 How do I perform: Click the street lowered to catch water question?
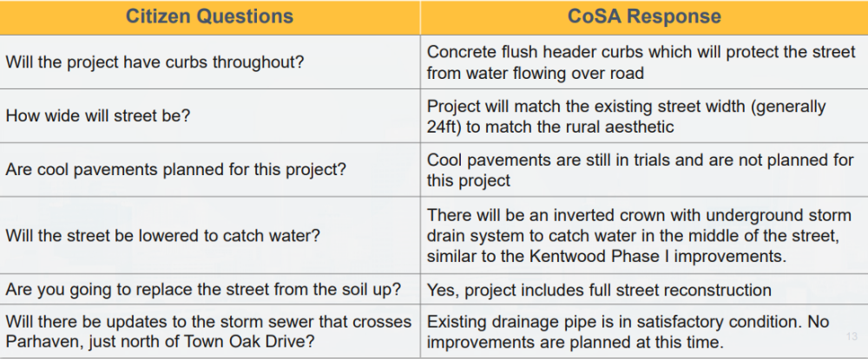click(x=163, y=235)
